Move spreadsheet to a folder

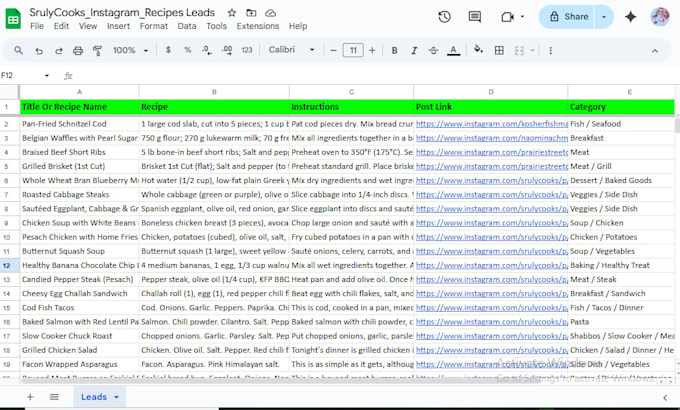pos(251,13)
